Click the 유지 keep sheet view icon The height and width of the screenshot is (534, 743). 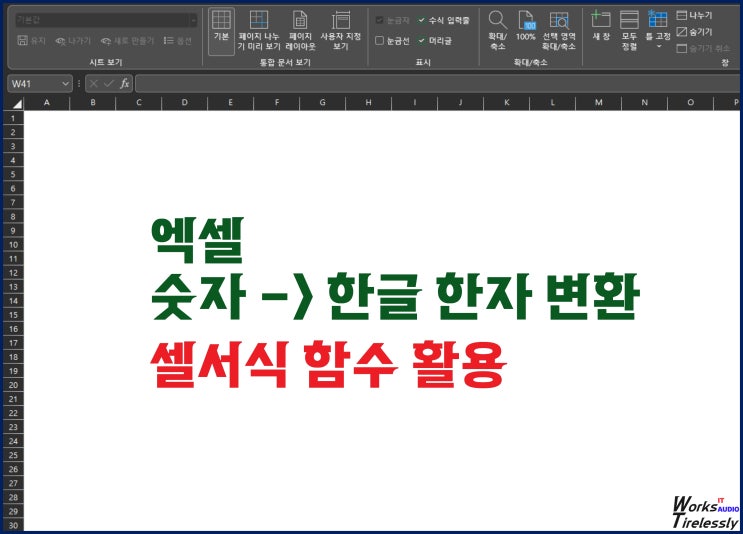[22, 41]
